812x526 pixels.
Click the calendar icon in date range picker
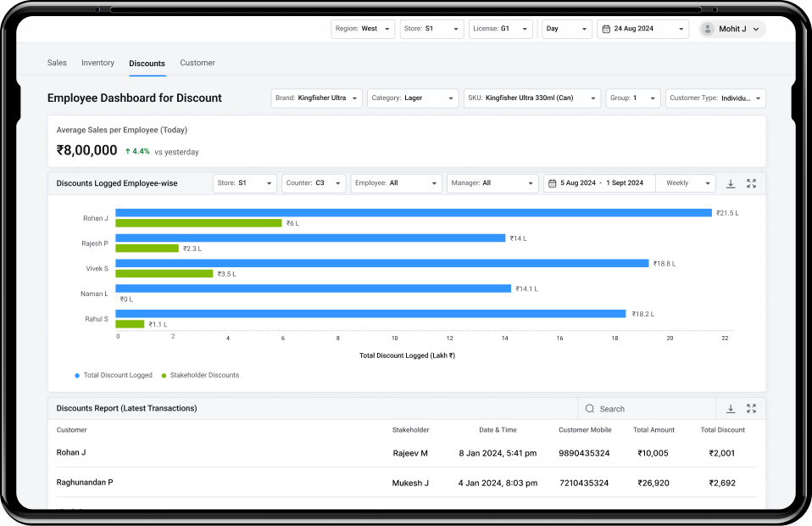(x=552, y=183)
